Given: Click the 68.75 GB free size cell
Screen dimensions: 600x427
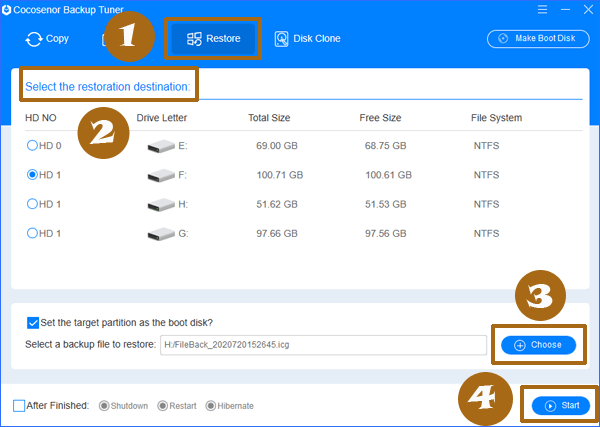Looking at the screenshot, I should click(x=385, y=146).
